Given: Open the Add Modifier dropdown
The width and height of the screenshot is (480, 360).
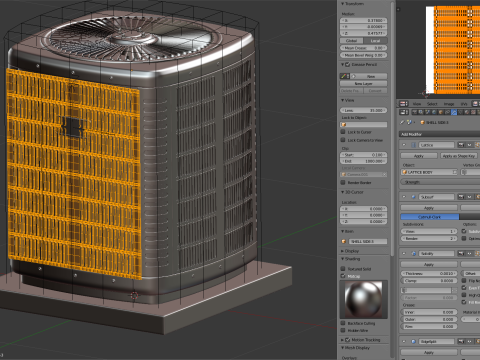Looking at the screenshot, I should [439, 134].
